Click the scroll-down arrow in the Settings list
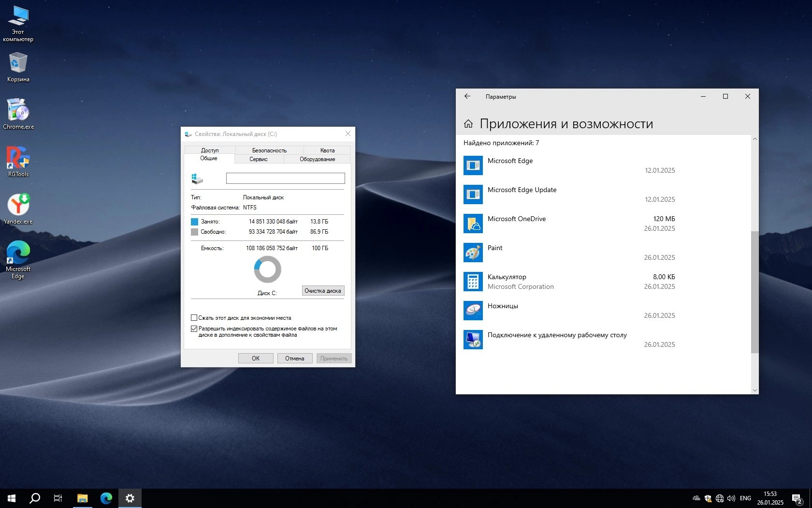The image size is (812, 508). point(754,390)
